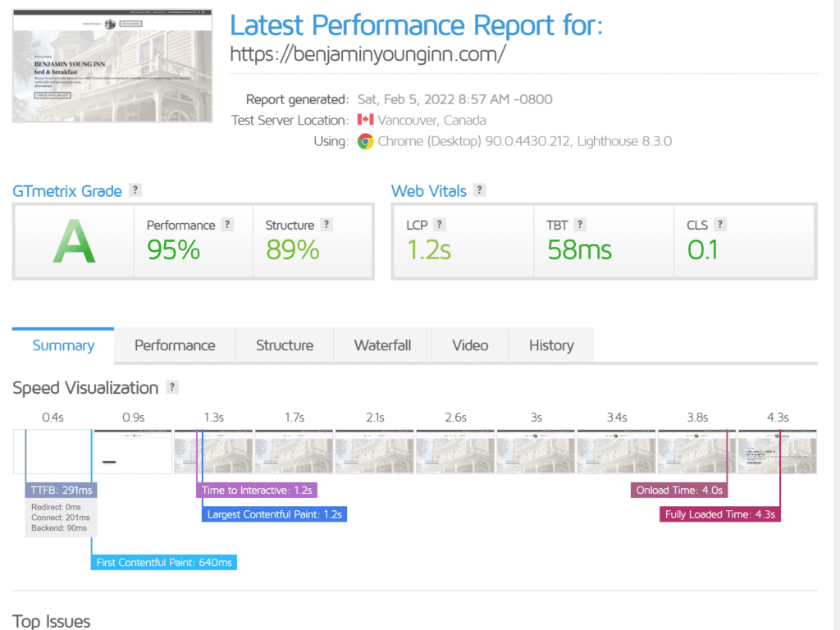Click the Chrome browser icon
Screen dimensions: 840x630
[x=365, y=141]
